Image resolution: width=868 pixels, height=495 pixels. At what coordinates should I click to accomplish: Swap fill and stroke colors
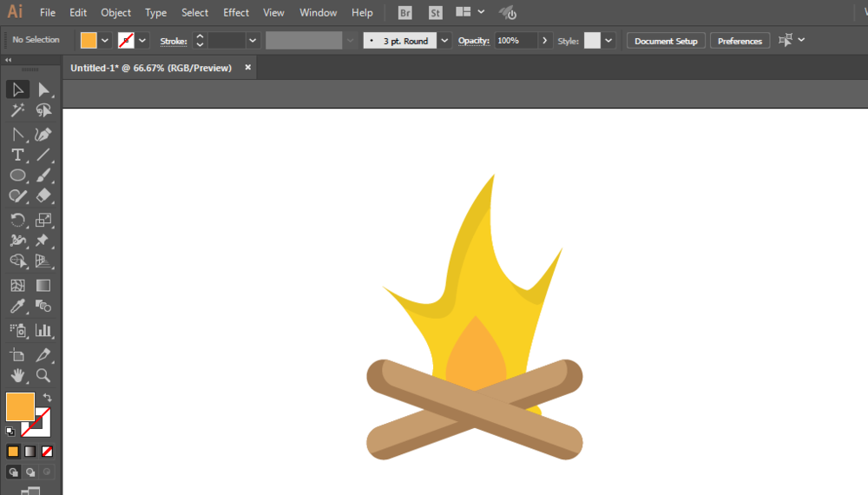(48, 398)
